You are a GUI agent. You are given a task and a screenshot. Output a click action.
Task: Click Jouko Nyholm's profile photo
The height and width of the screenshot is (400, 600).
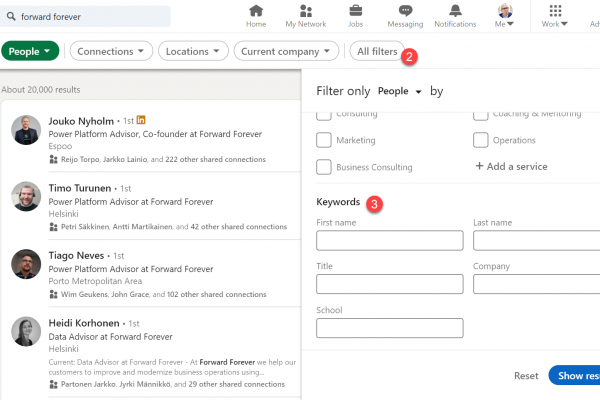pyautogui.click(x=26, y=130)
